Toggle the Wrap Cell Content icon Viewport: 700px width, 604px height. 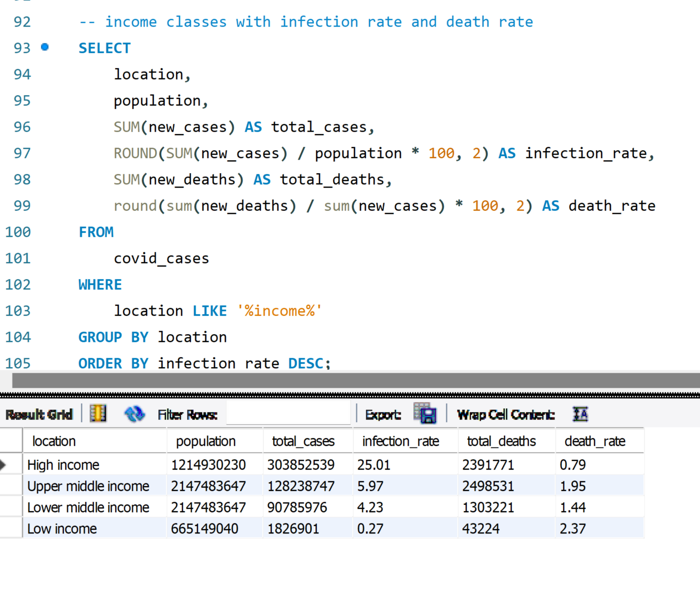580,414
